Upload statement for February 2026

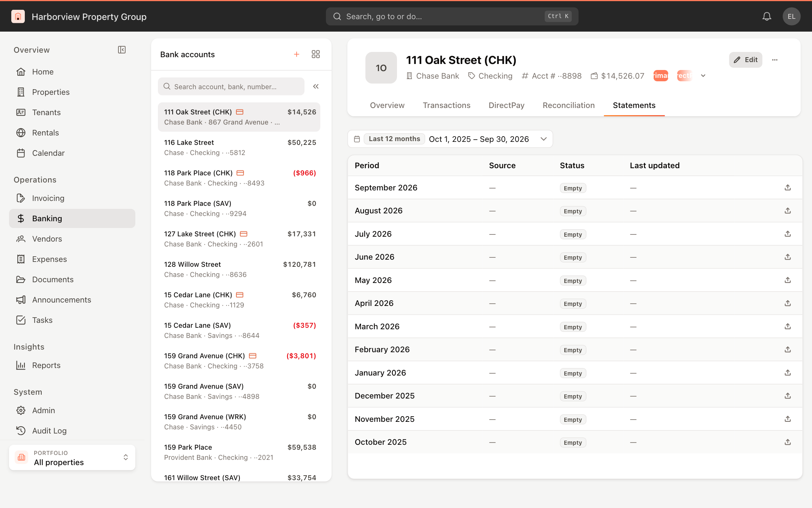point(788,350)
